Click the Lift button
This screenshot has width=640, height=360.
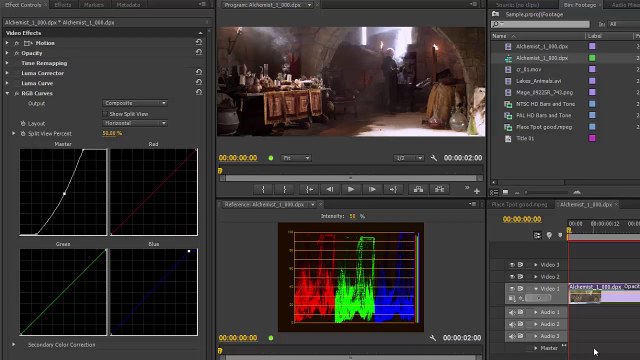coord(418,189)
